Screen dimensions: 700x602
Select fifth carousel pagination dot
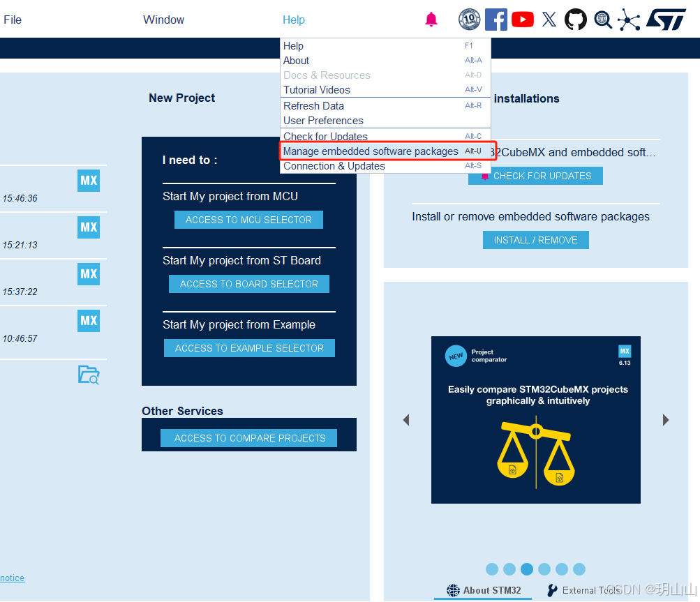pos(562,569)
